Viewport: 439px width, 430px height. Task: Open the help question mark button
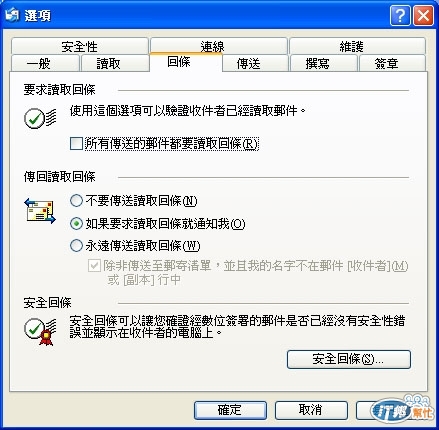click(400, 15)
